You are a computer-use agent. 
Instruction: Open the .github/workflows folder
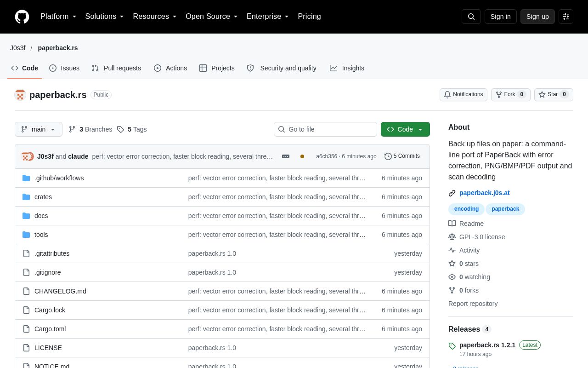tap(59, 178)
